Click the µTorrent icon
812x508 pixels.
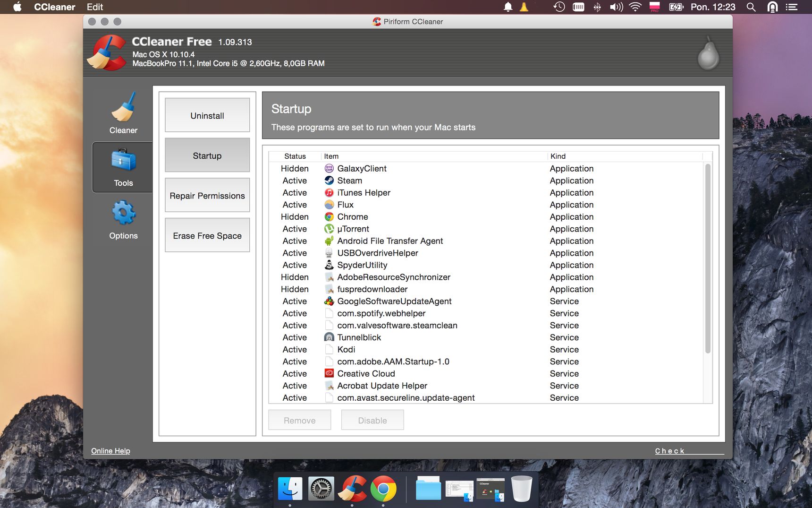(x=329, y=229)
